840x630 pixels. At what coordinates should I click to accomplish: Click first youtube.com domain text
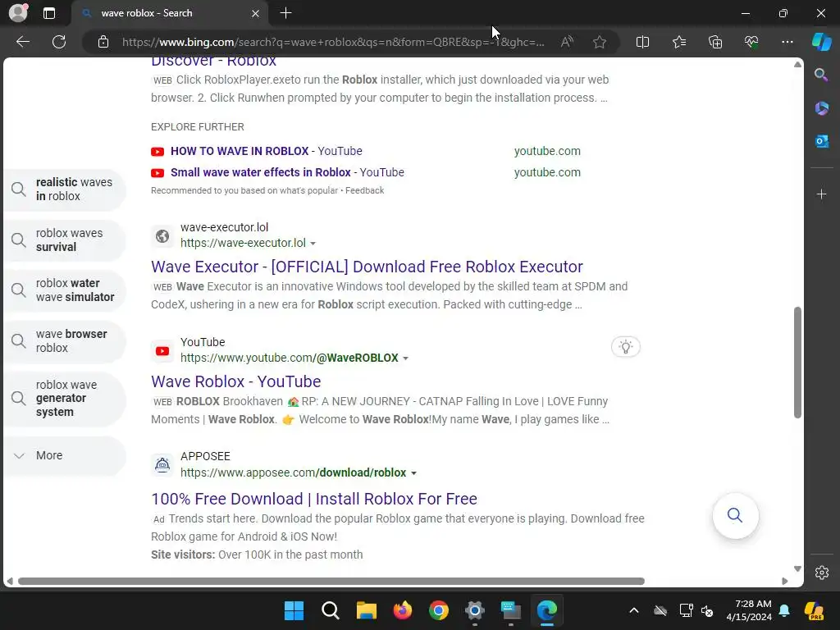(x=547, y=151)
